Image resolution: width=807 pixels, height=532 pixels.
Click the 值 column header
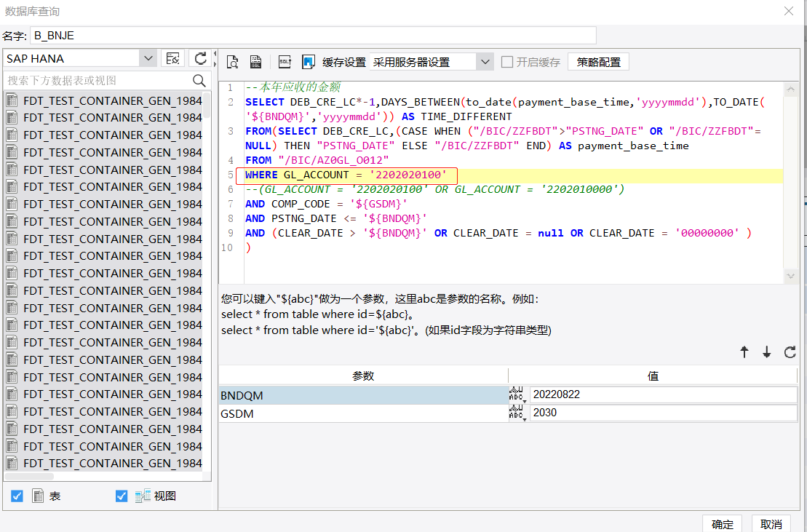pyautogui.click(x=653, y=376)
